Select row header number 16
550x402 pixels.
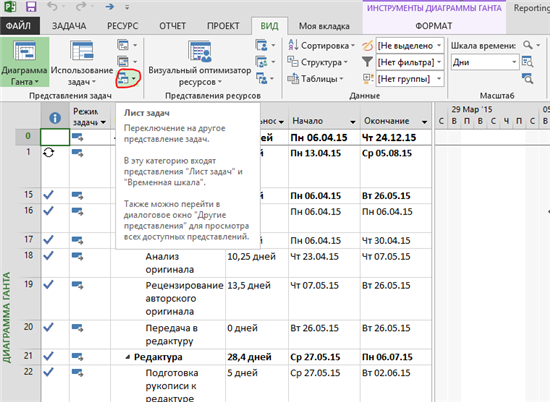point(28,210)
